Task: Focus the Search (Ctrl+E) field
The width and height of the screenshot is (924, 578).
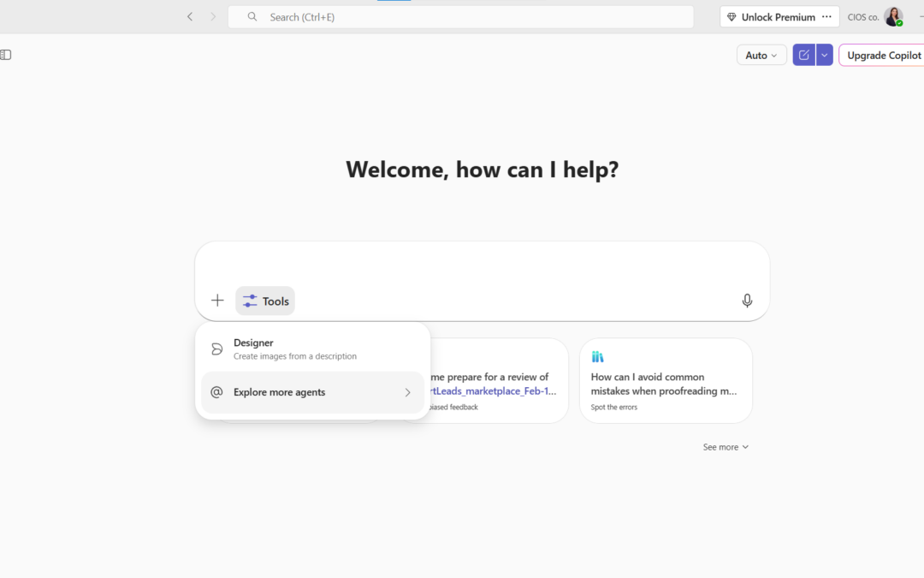Action: [460, 16]
